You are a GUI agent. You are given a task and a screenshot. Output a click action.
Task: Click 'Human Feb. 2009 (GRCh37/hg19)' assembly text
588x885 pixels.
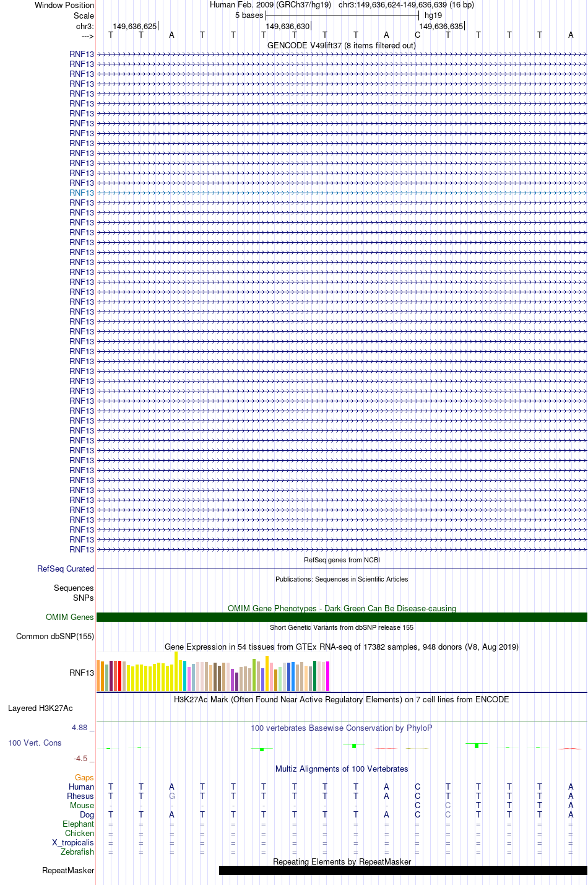(270, 5)
